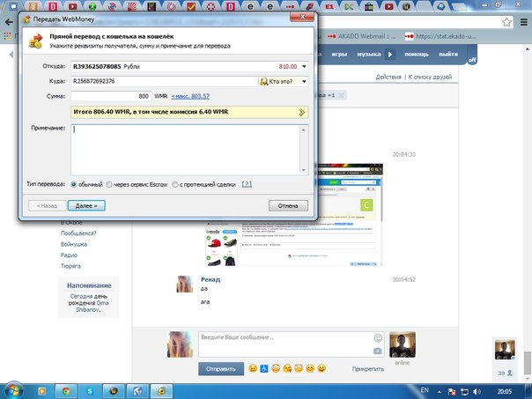Switch to the Odnoklassniki browser tab

[x=33, y=6]
